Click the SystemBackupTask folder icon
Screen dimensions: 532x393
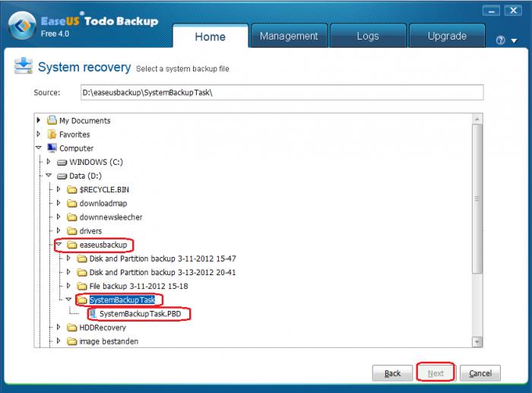[82, 300]
